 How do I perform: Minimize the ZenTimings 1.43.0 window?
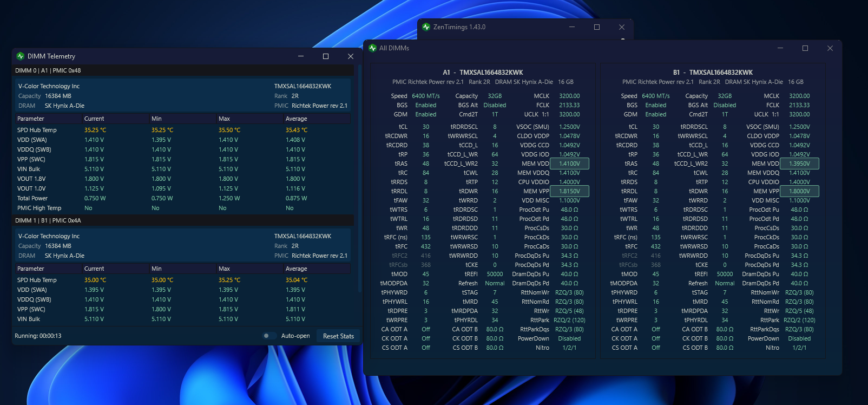coord(572,27)
